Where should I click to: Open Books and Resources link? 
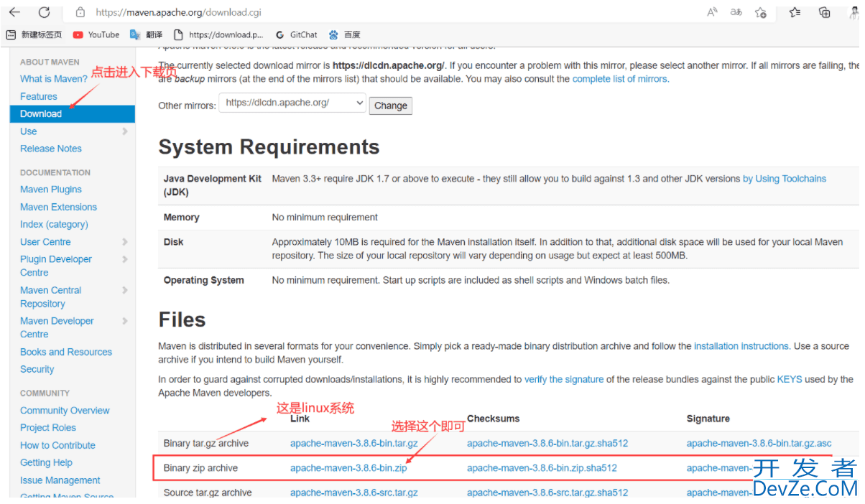pos(66,352)
